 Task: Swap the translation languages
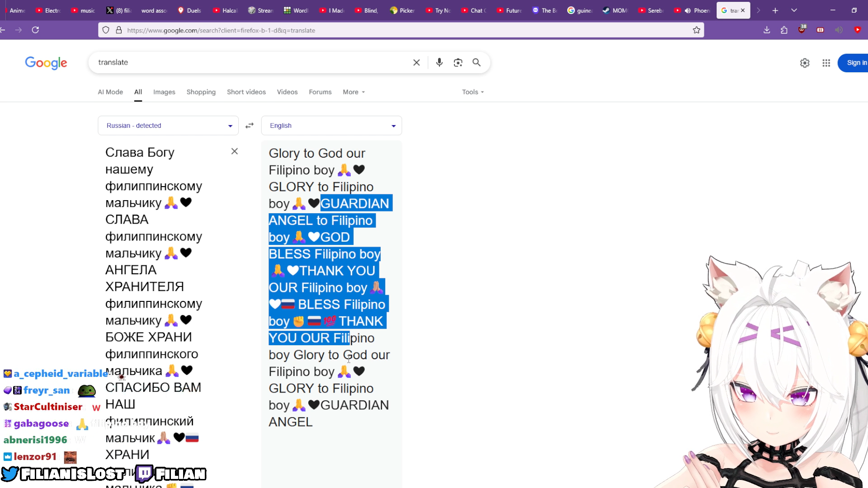tap(250, 126)
